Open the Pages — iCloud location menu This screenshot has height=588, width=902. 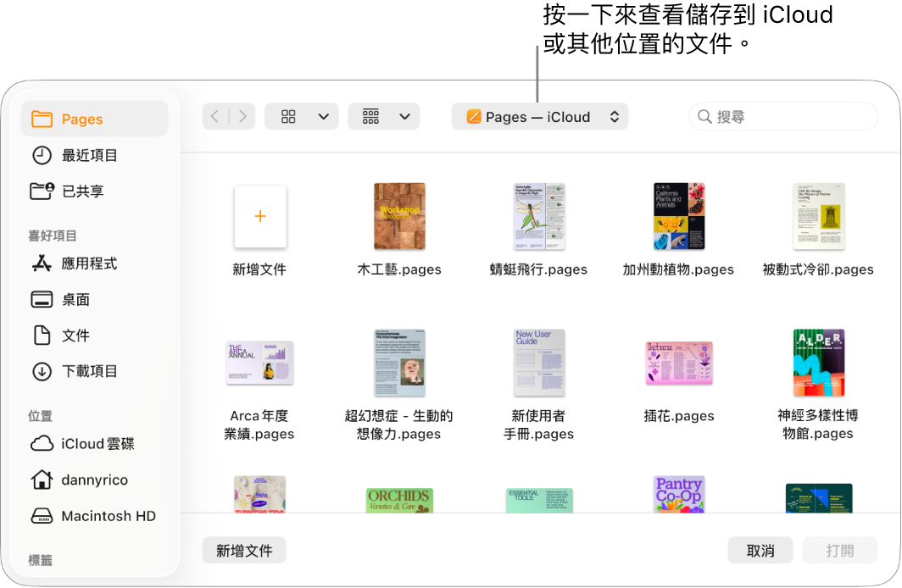pyautogui.click(x=540, y=116)
